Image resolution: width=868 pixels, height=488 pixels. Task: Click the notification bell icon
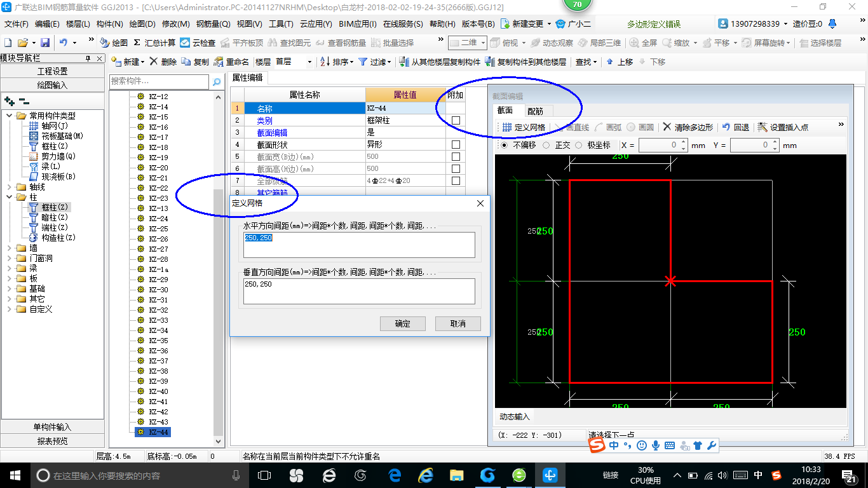833,24
